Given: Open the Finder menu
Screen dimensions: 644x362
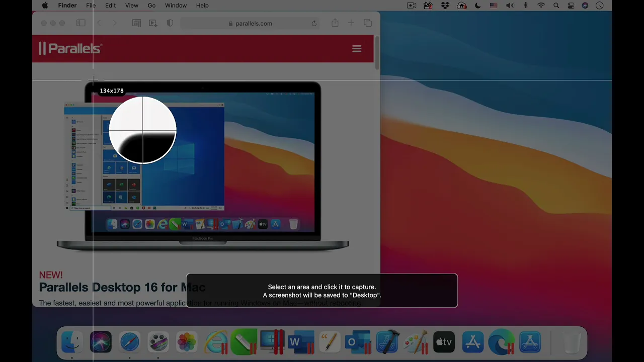Looking at the screenshot, I should point(67,6).
